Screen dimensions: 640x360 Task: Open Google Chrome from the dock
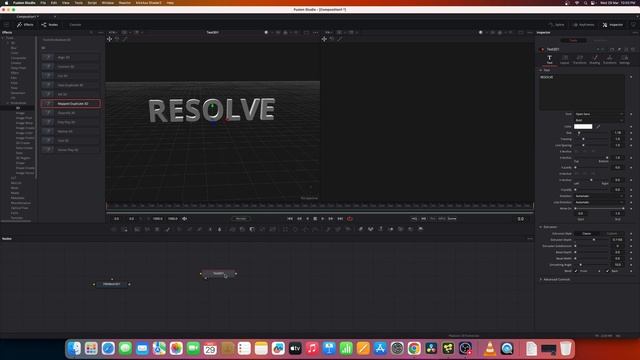414,348
